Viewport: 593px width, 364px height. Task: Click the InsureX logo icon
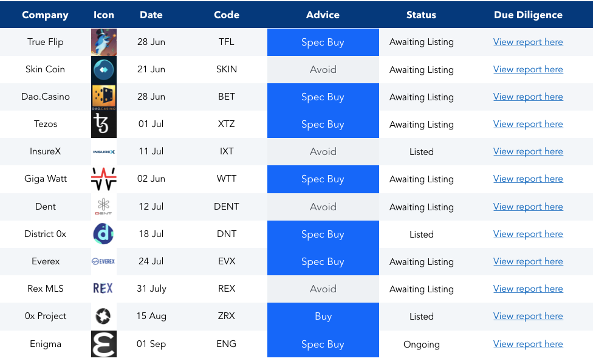(104, 152)
